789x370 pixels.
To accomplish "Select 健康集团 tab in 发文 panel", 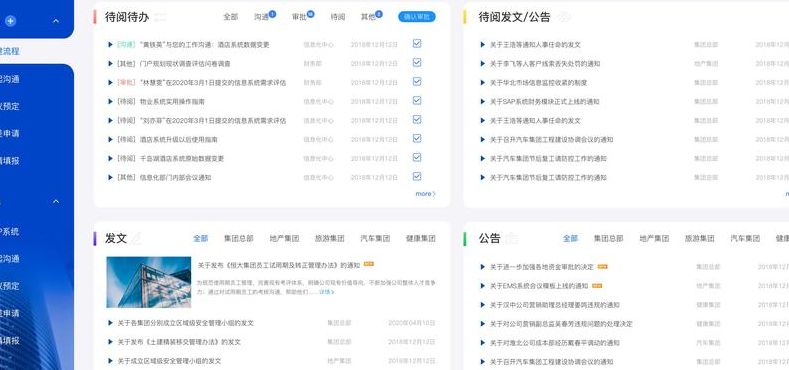I will (421, 238).
